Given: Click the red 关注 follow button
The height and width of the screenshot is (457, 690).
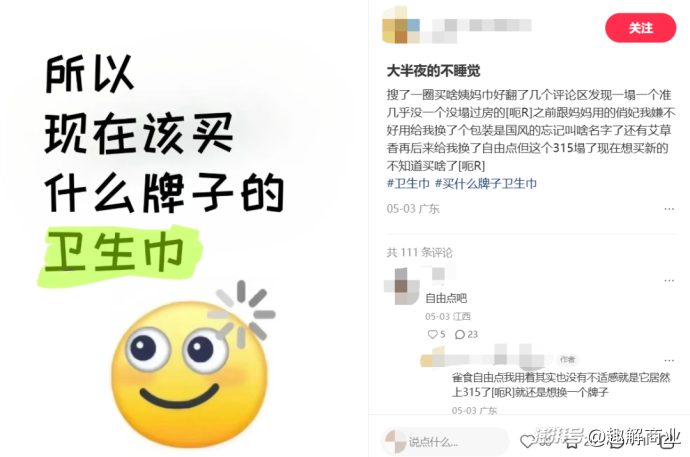Looking at the screenshot, I should [640, 28].
